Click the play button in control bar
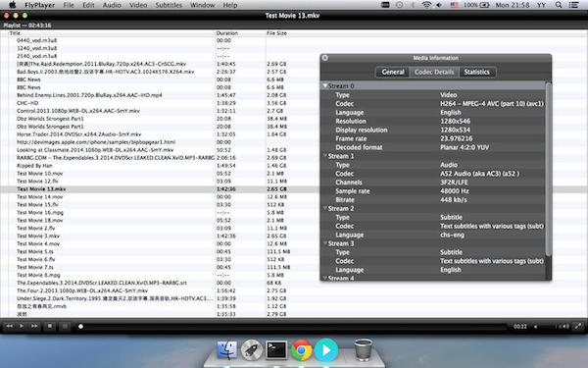 pyautogui.click(x=22, y=327)
